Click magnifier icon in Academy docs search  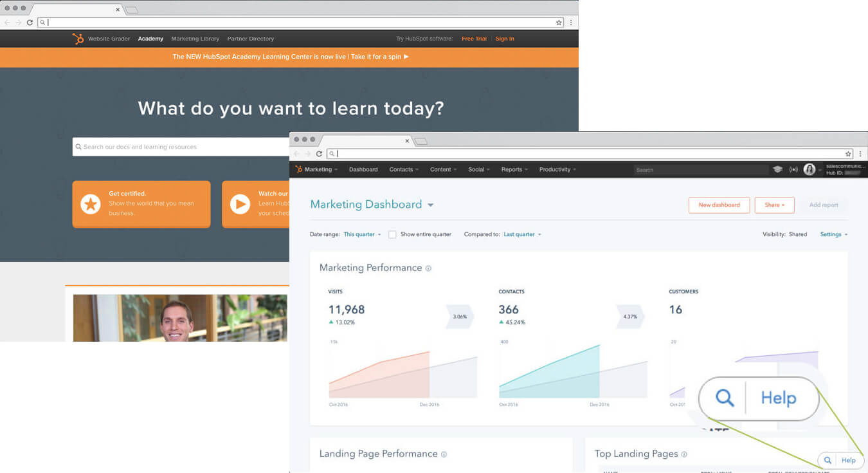(78, 147)
